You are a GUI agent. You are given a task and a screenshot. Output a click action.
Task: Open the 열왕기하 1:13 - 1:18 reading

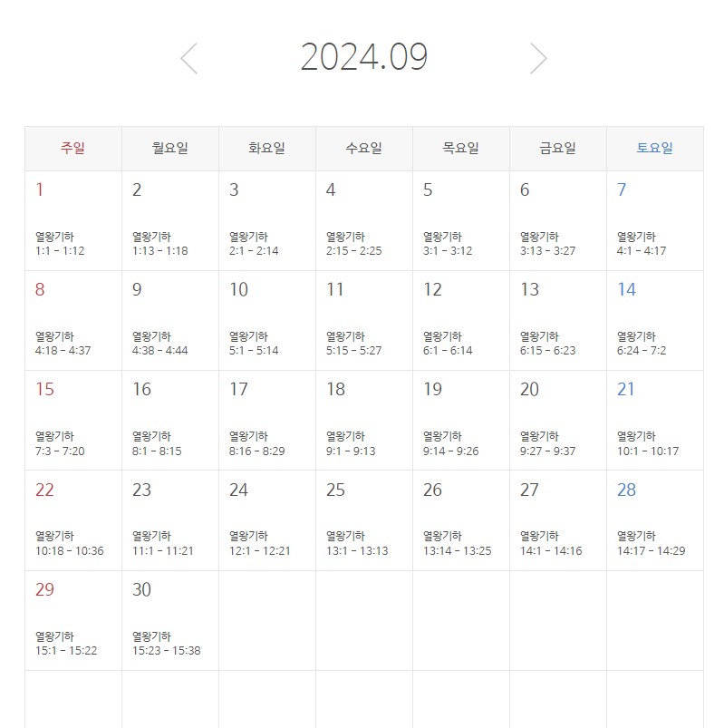(160, 244)
